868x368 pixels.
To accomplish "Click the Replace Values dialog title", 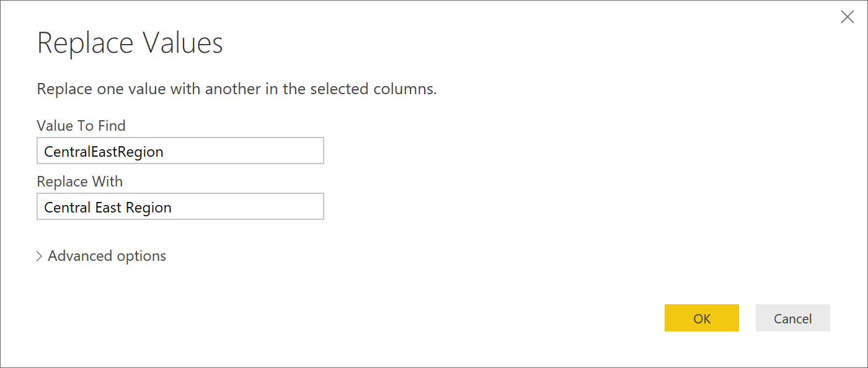I will pyautogui.click(x=130, y=42).
